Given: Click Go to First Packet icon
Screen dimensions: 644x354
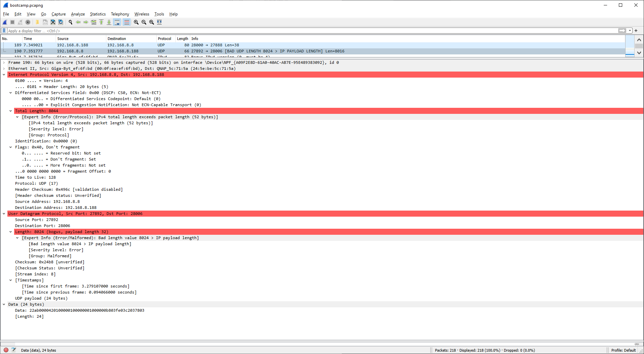Looking at the screenshot, I should 101,22.
